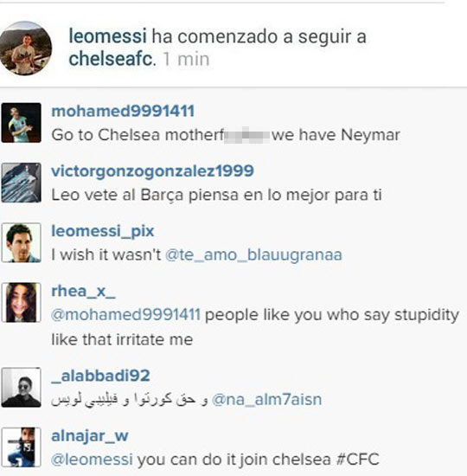This screenshot has width=467, height=476.
Task: Open alnajar_w's profile username
Action: tap(90, 436)
